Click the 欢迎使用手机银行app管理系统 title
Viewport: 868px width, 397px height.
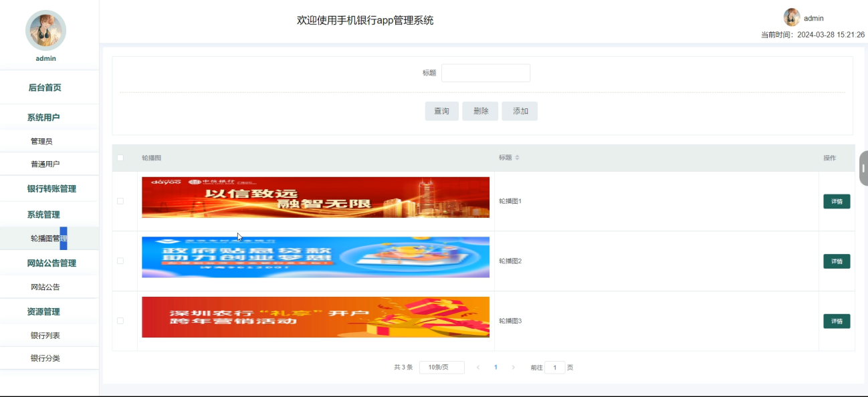pyautogui.click(x=365, y=21)
